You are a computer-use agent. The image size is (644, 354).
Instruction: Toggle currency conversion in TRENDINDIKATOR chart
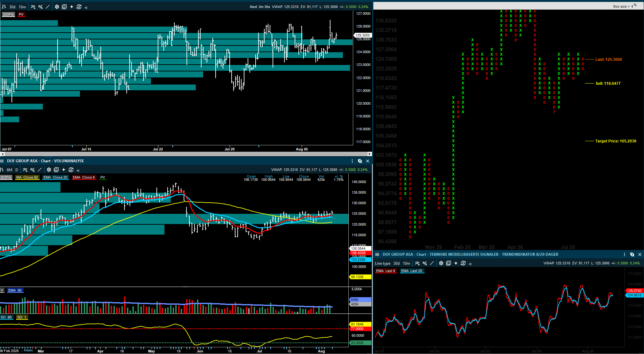463,263
